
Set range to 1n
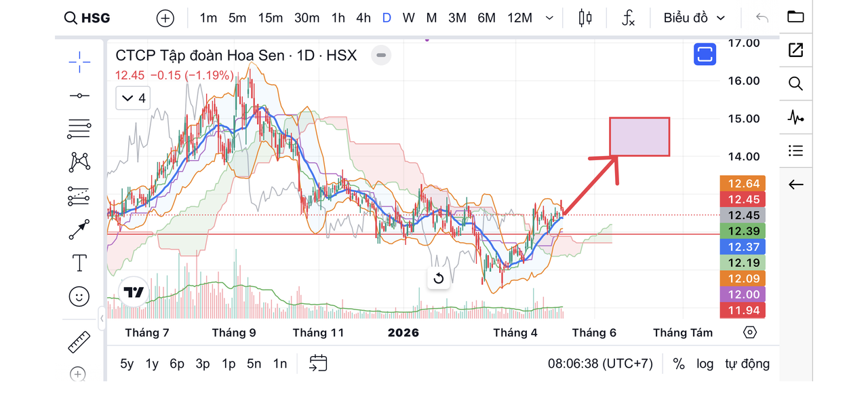pos(280,364)
